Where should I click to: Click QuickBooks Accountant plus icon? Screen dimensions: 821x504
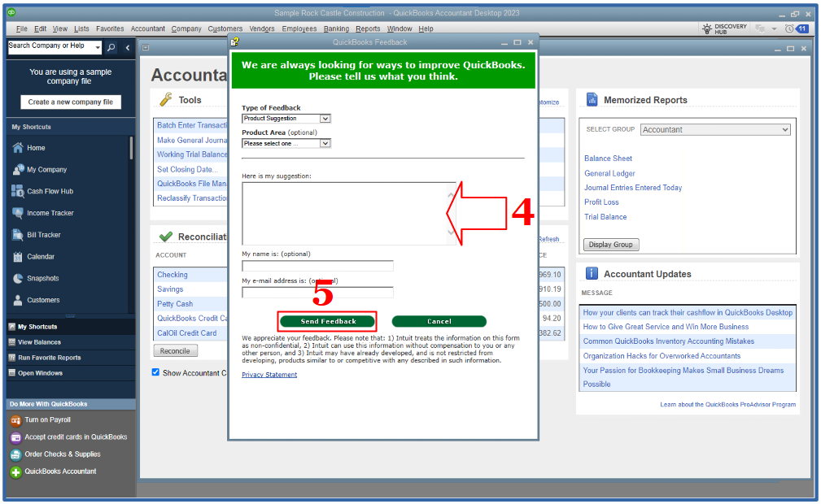pyautogui.click(x=15, y=472)
